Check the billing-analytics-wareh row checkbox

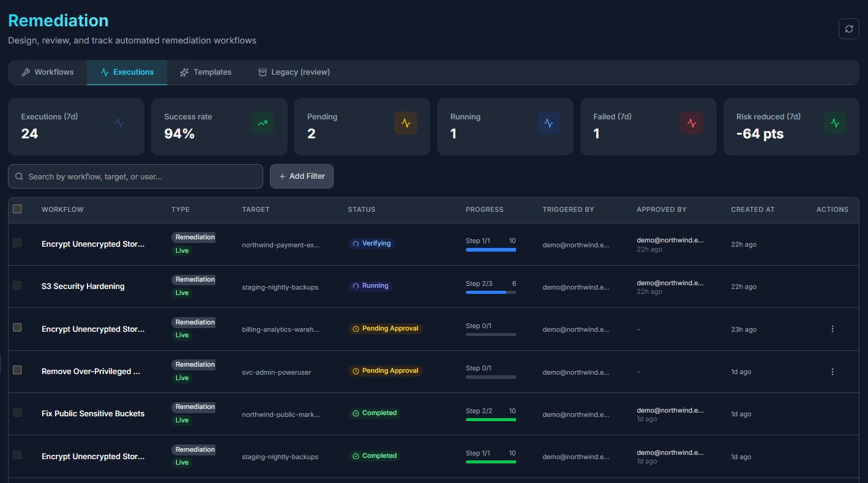tap(17, 328)
